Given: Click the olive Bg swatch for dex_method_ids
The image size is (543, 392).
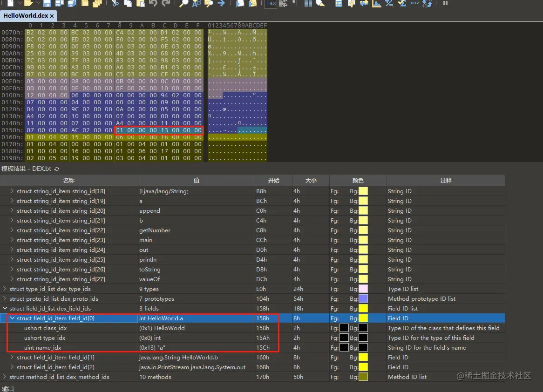Looking at the screenshot, I should click(x=363, y=377).
